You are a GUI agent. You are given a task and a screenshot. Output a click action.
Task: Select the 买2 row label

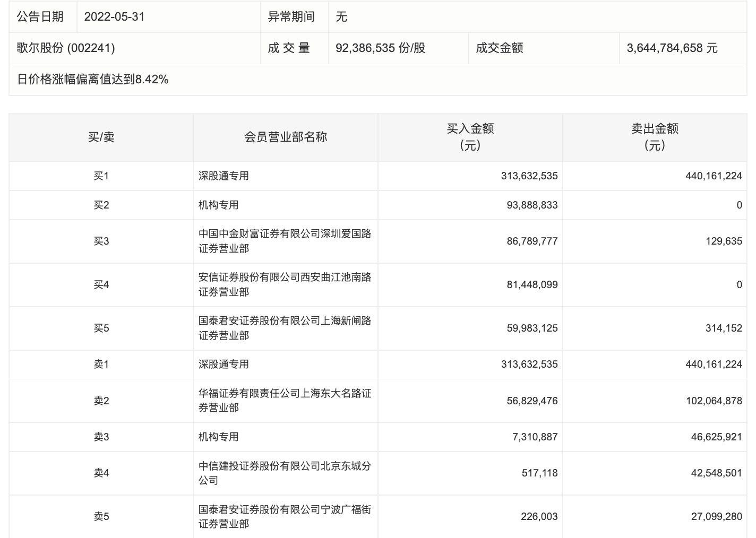pos(101,205)
